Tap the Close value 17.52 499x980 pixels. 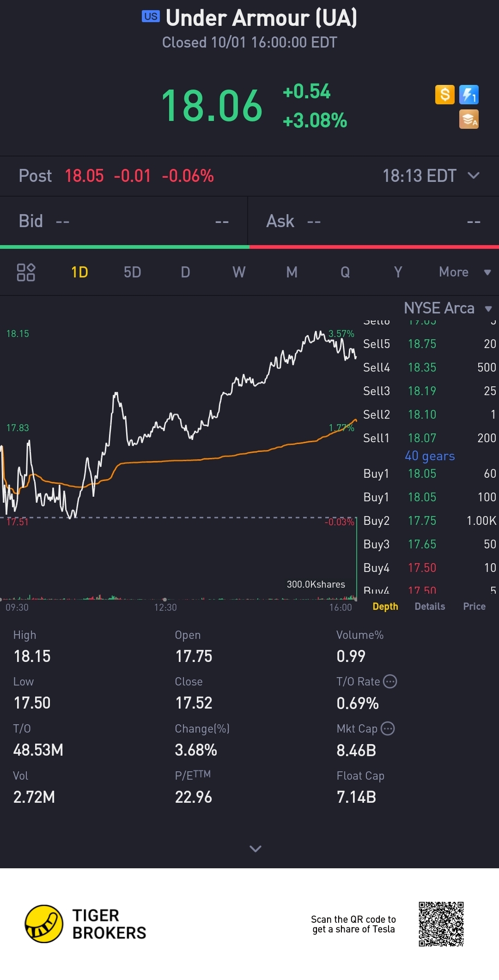pyautogui.click(x=194, y=703)
